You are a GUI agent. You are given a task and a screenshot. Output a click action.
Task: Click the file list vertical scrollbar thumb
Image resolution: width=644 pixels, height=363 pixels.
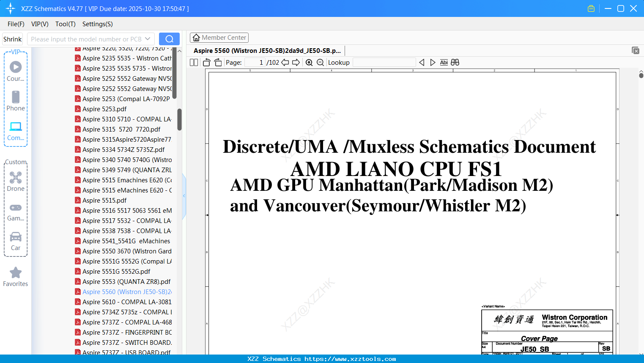[x=179, y=120]
